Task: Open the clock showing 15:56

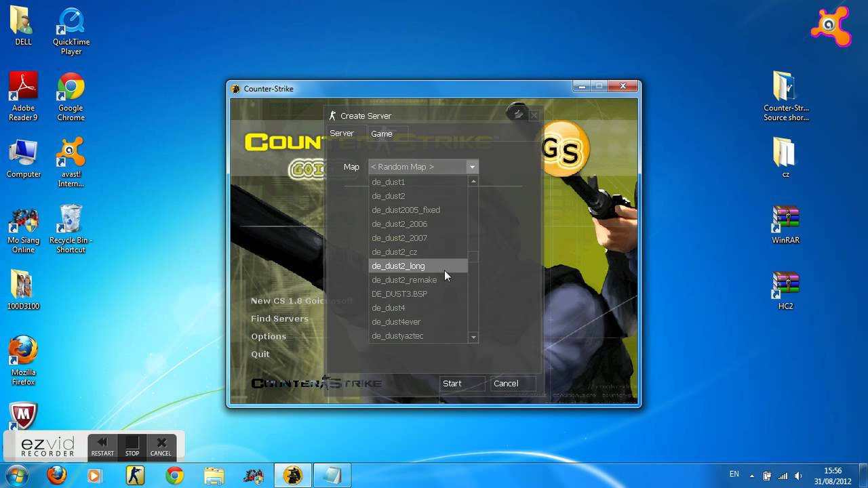Action: pyautogui.click(x=833, y=476)
